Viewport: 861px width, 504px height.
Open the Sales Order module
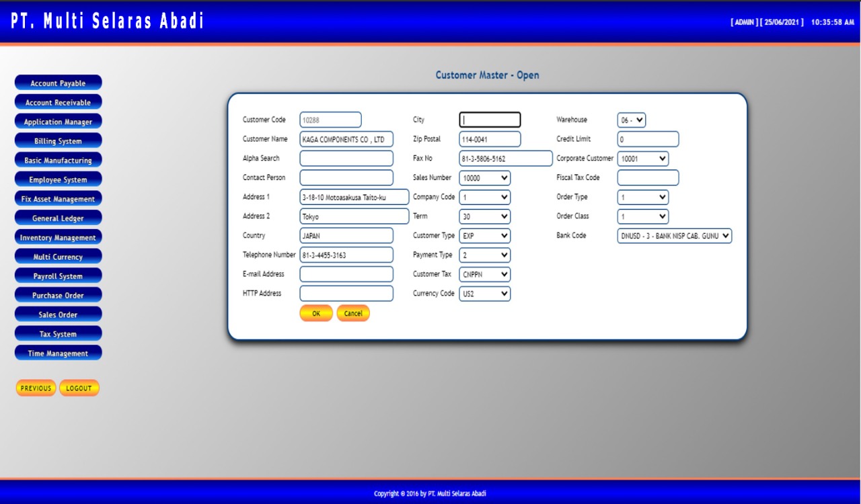coord(58,314)
